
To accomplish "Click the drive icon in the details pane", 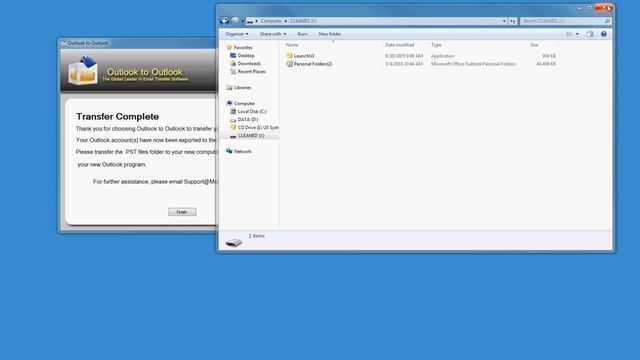I will 234,242.
